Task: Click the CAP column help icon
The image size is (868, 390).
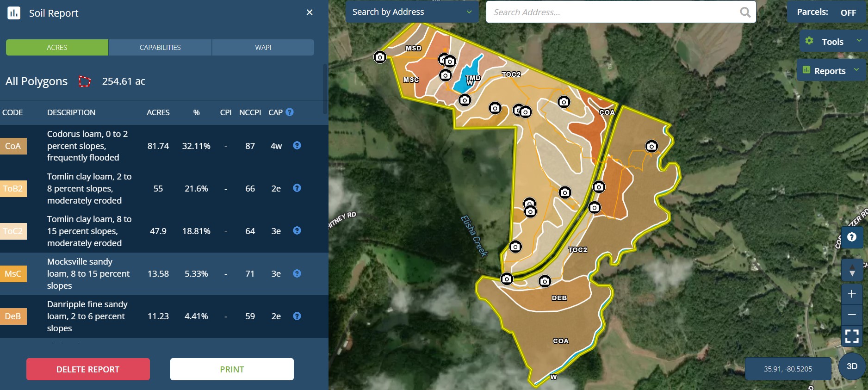Action: coord(290,112)
